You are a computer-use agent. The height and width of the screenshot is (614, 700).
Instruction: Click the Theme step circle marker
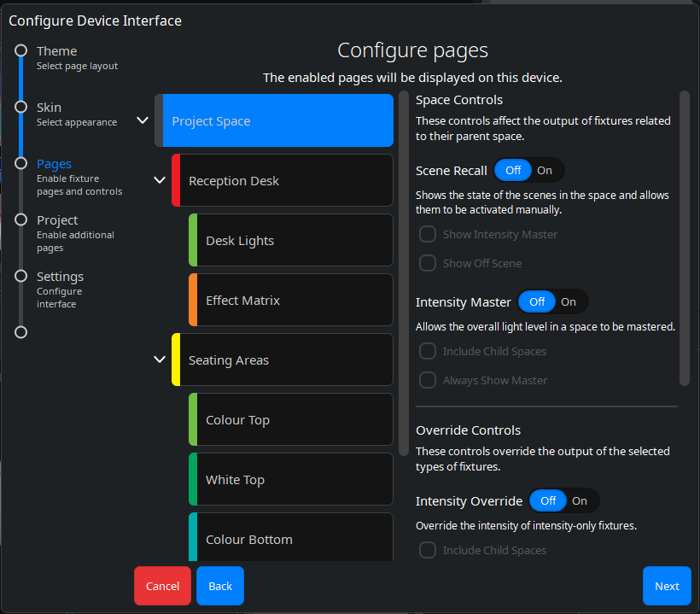[x=21, y=51]
